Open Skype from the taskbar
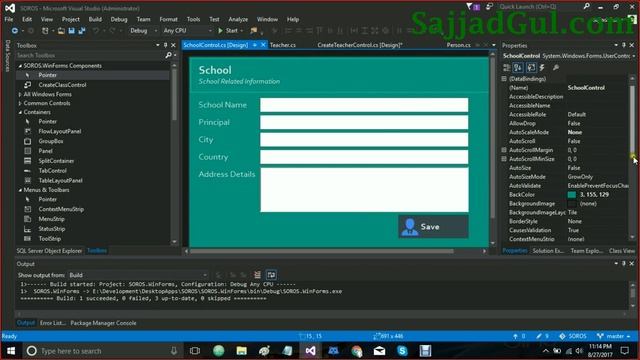 point(402,351)
